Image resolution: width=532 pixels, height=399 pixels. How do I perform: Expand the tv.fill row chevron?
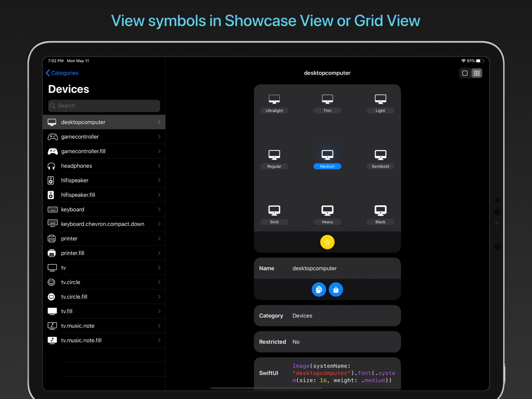click(x=159, y=311)
